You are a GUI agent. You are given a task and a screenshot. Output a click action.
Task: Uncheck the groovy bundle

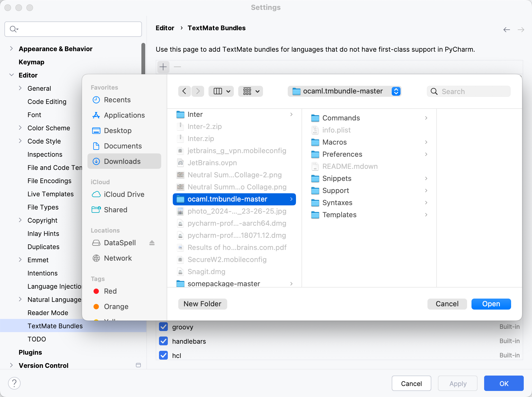pyautogui.click(x=163, y=327)
